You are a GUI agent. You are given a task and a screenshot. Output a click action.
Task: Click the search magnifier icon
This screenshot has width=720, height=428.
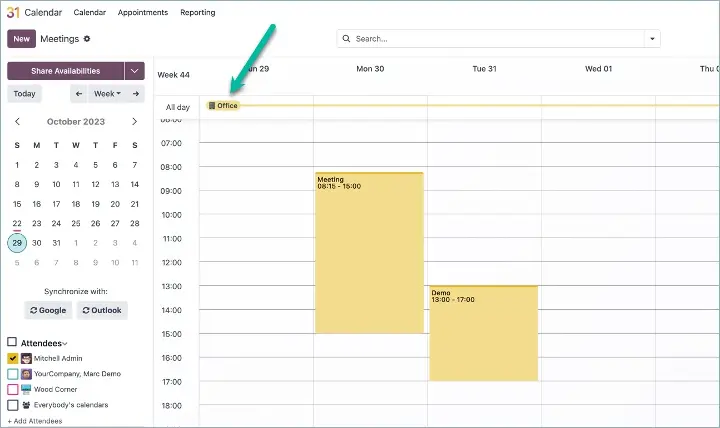pos(347,39)
